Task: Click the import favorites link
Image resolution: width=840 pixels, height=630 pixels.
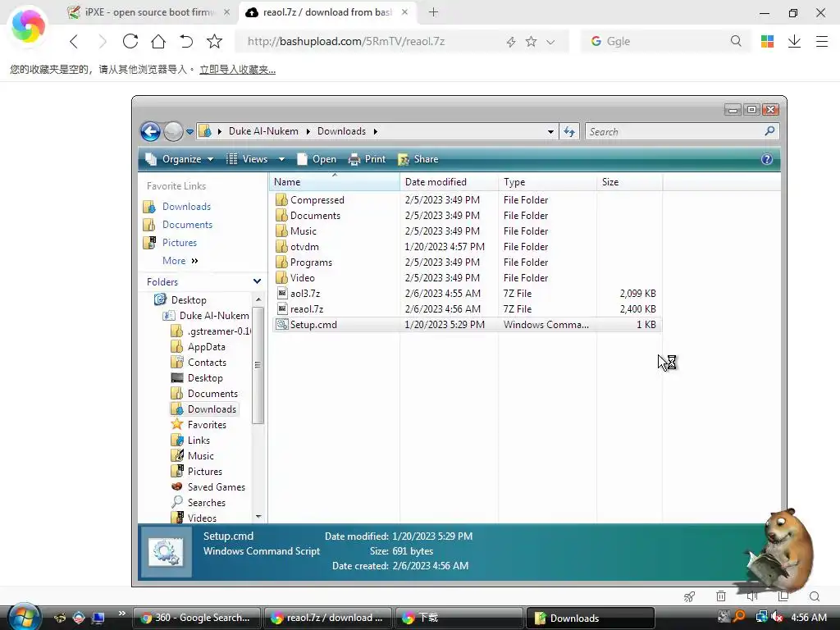Action: [237, 70]
